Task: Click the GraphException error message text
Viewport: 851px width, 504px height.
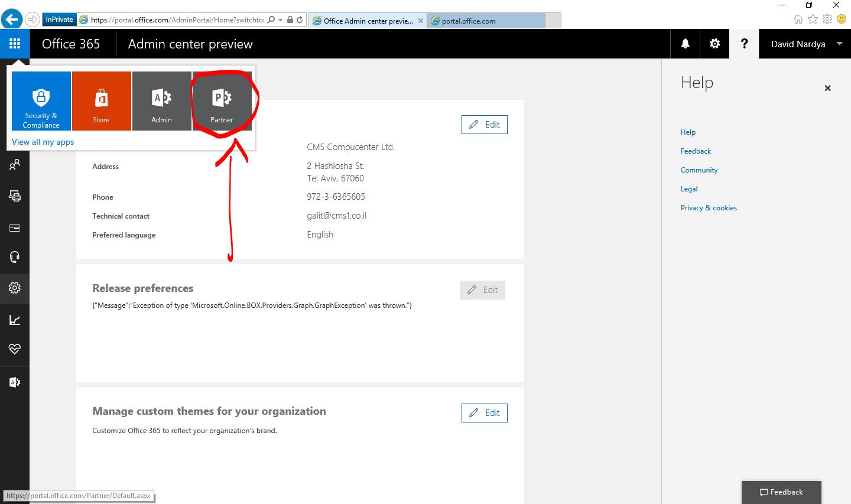Action: [x=252, y=305]
